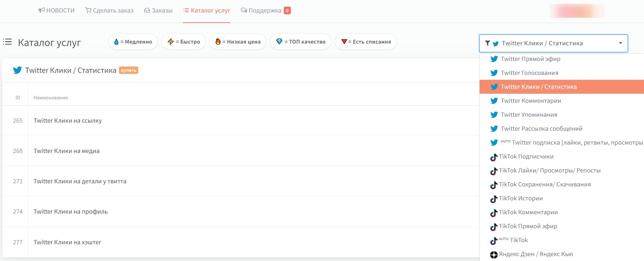Click the megaphone icon beside НОВОСТИ
The width and height of the screenshot is (644, 261).
click(x=42, y=10)
